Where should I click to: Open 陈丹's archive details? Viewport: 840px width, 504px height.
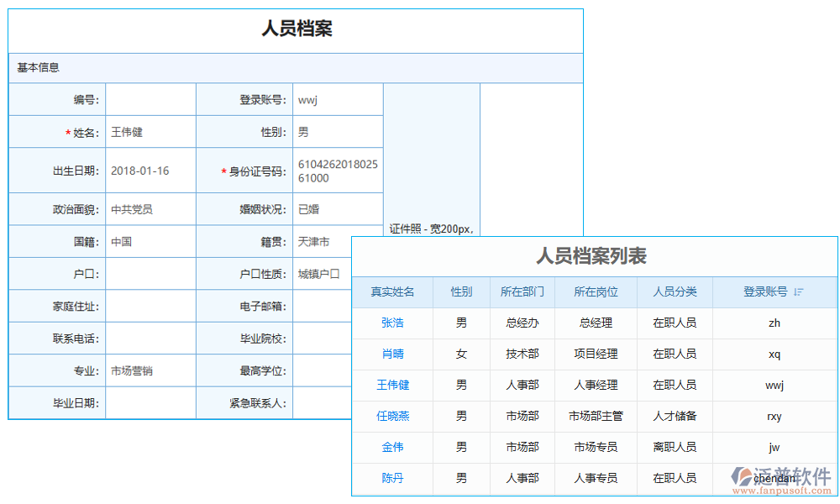[393, 478]
